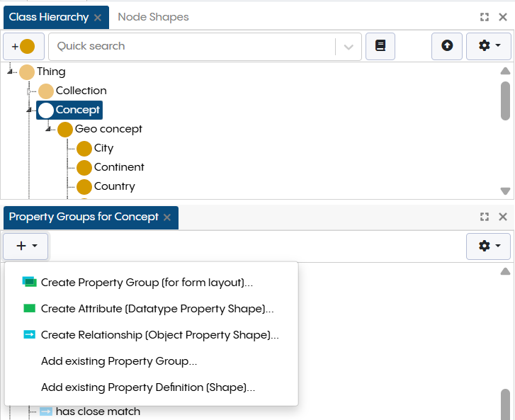Switch to the Node Shapes tab
515x420 pixels.
pyautogui.click(x=153, y=17)
